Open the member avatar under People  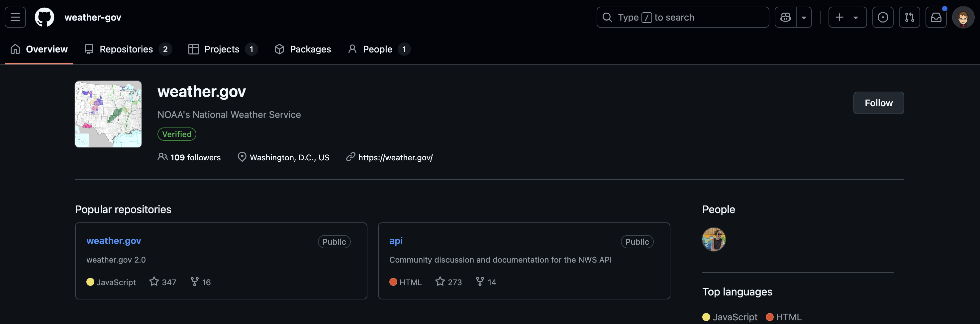coord(714,239)
